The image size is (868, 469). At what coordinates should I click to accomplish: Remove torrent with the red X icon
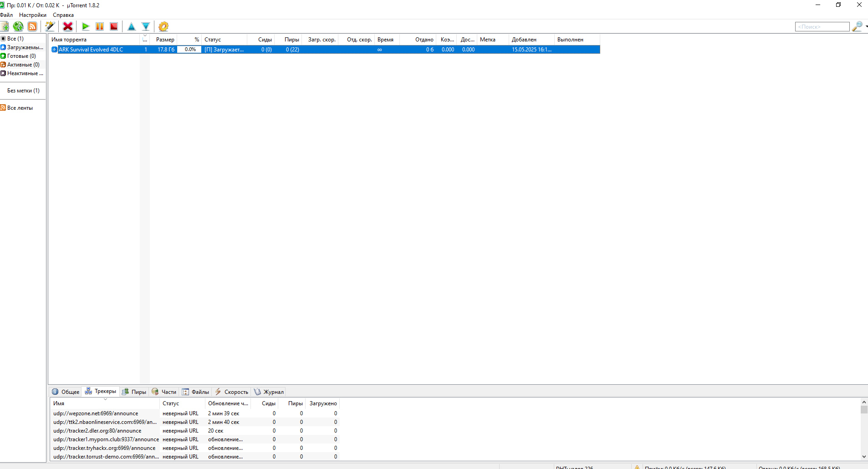[68, 26]
